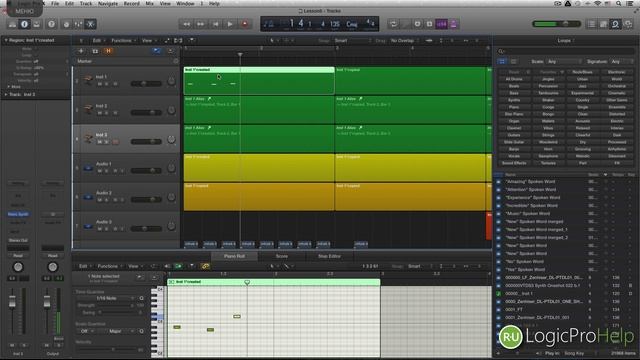Open the Note Pads button
This screenshot has height=360, width=640.
point(603,24)
